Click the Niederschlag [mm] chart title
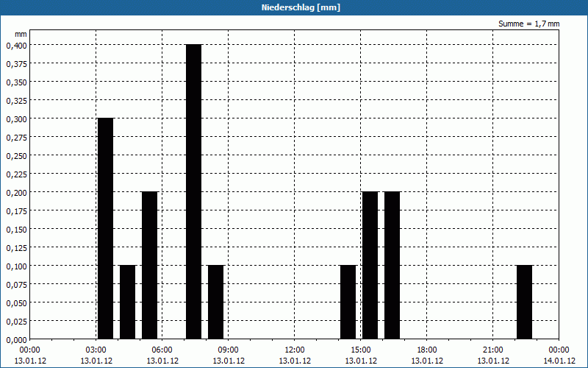The height and width of the screenshot is (368, 588). pos(294,7)
